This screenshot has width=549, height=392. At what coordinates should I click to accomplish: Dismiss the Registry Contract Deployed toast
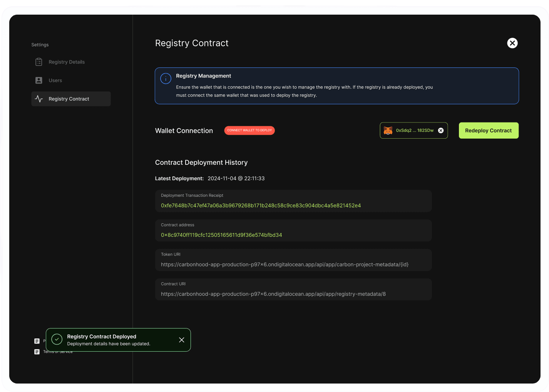(182, 340)
